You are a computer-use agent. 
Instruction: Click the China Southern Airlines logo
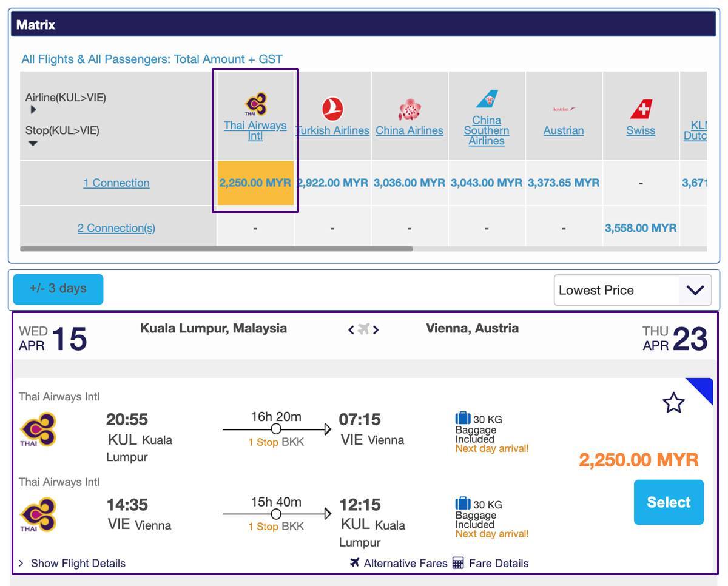point(487,99)
